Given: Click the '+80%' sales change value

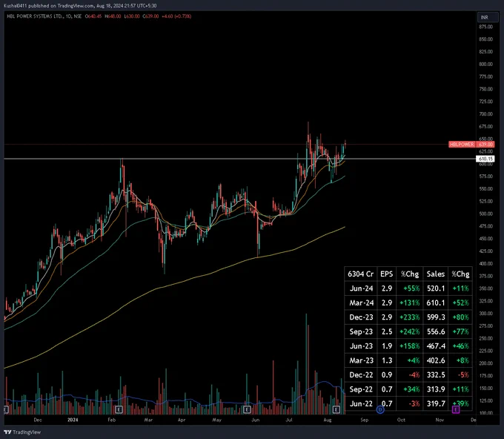Looking at the screenshot, I should [460, 317].
